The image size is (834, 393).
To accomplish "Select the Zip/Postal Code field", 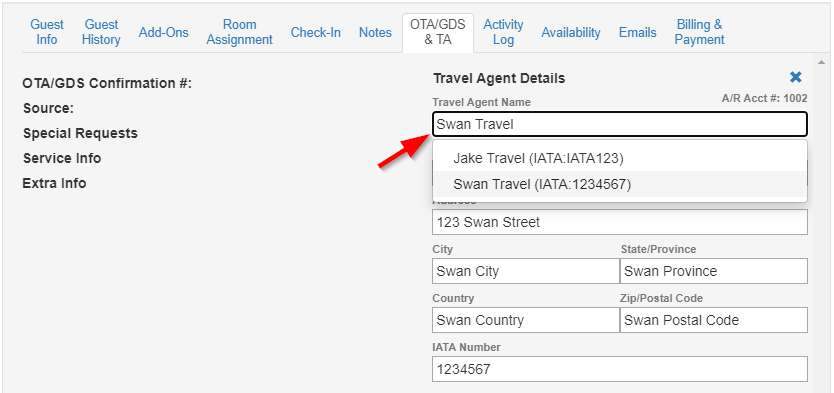I will point(714,320).
